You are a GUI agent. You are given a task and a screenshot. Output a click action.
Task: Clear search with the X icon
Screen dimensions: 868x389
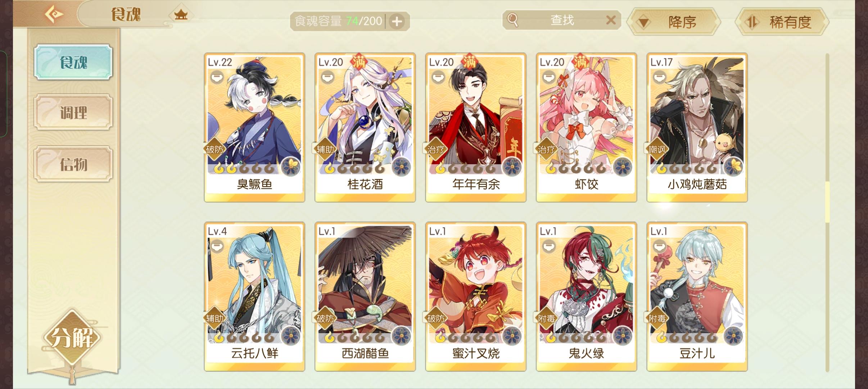pyautogui.click(x=611, y=20)
